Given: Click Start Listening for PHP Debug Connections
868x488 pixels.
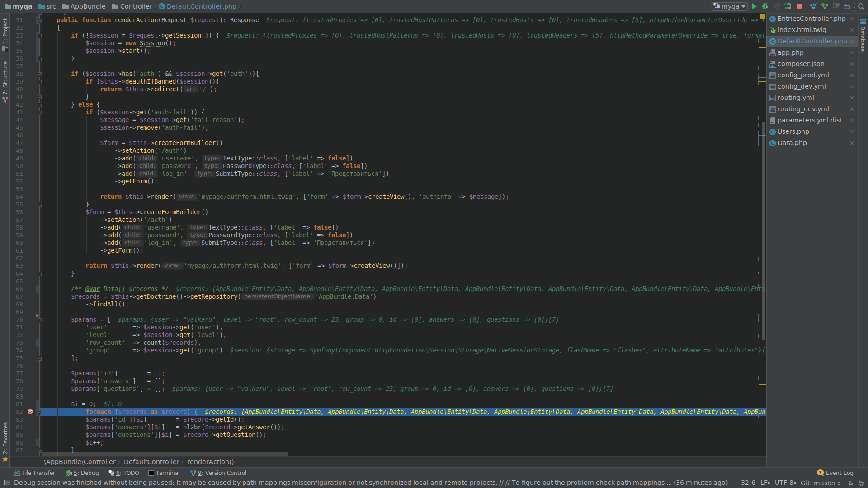Looking at the screenshot, I should (x=788, y=6).
